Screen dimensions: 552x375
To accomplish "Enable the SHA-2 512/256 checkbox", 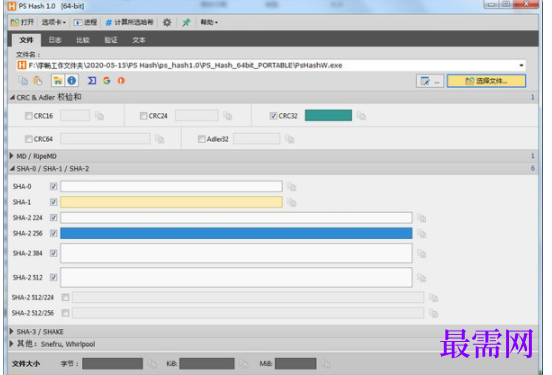I will [x=65, y=313].
